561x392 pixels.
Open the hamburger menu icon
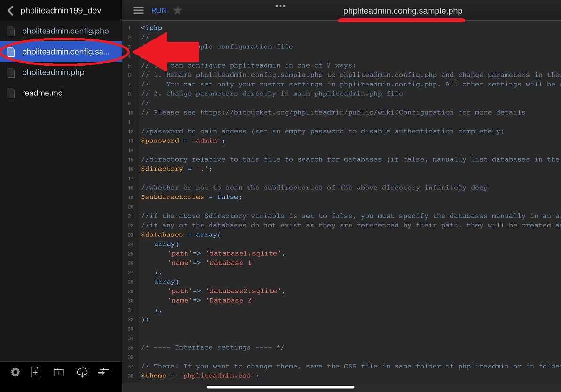tap(139, 11)
